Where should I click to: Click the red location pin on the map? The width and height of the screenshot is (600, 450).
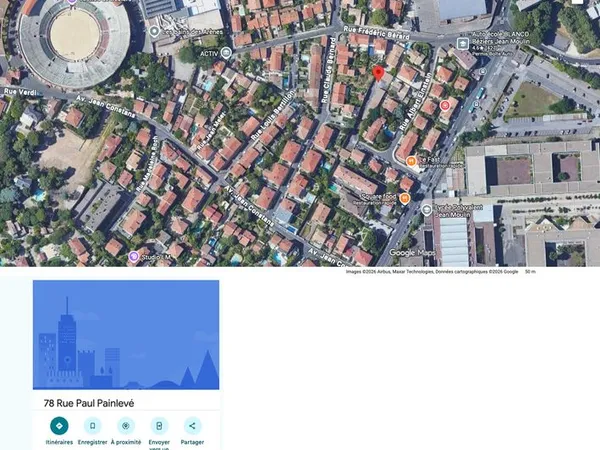[x=378, y=73]
